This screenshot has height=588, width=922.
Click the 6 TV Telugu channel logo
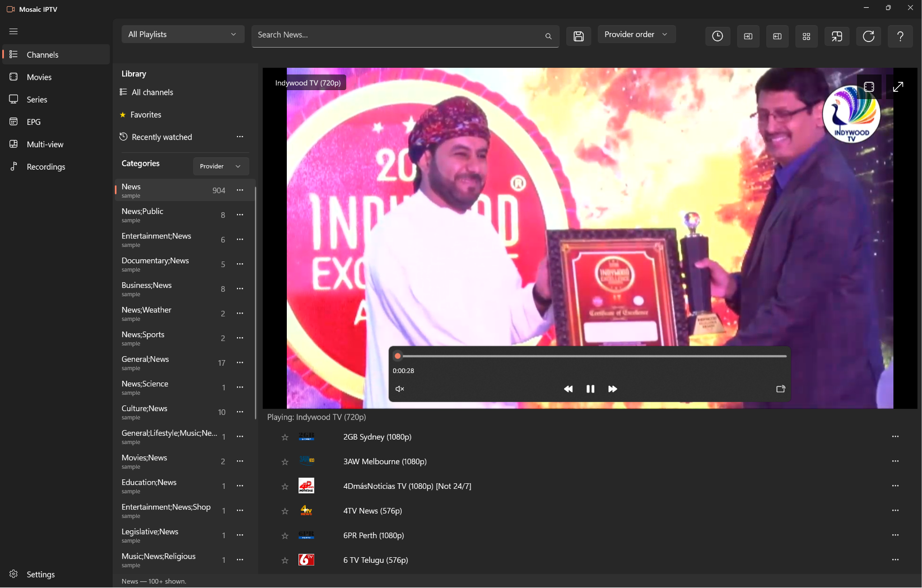(306, 560)
